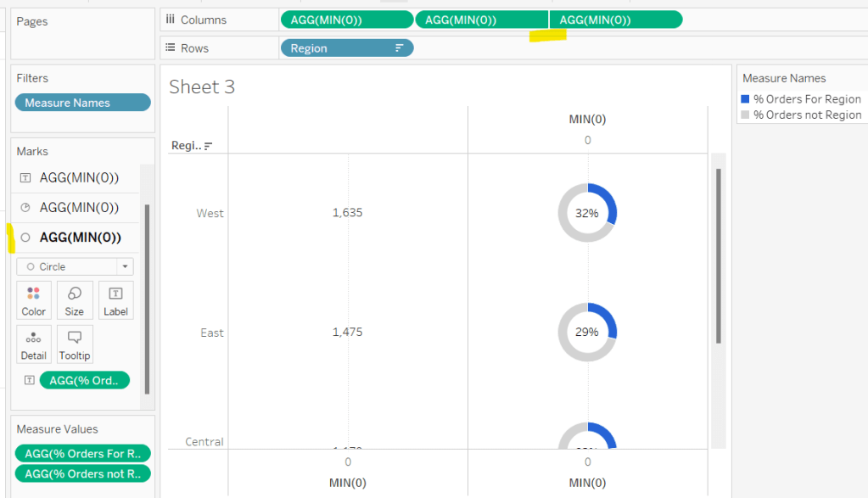
Task: Open the Circle mark type dropdown
Action: point(126,266)
